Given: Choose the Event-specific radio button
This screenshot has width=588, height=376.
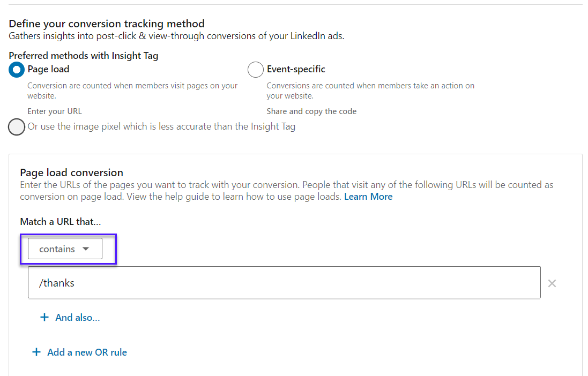Looking at the screenshot, I should click(x=255, y=70).
